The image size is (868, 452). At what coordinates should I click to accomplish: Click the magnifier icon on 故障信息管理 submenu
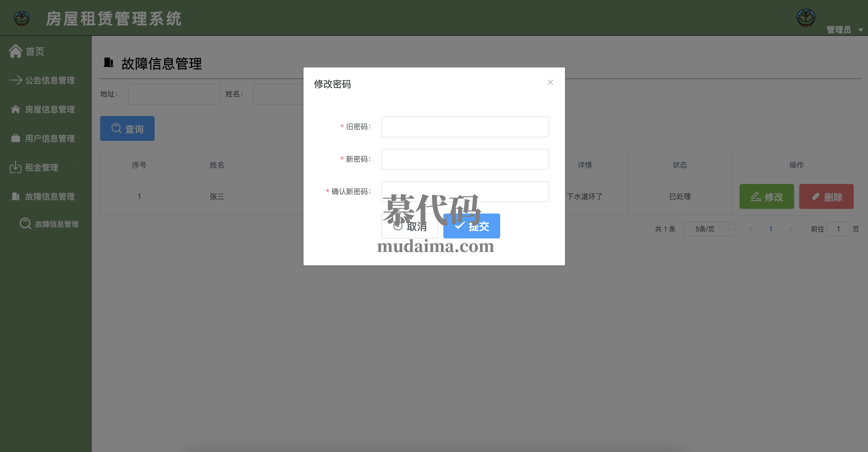point(26,224)
